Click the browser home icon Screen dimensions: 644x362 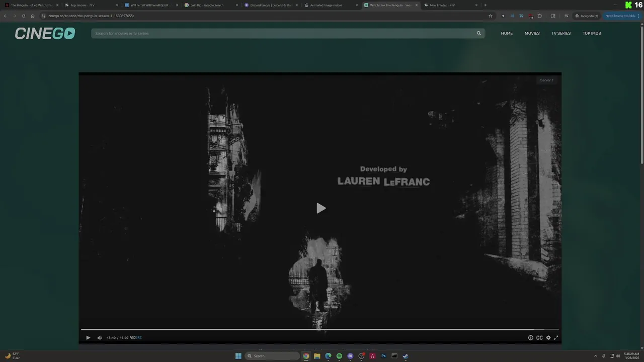click(33, 16)
